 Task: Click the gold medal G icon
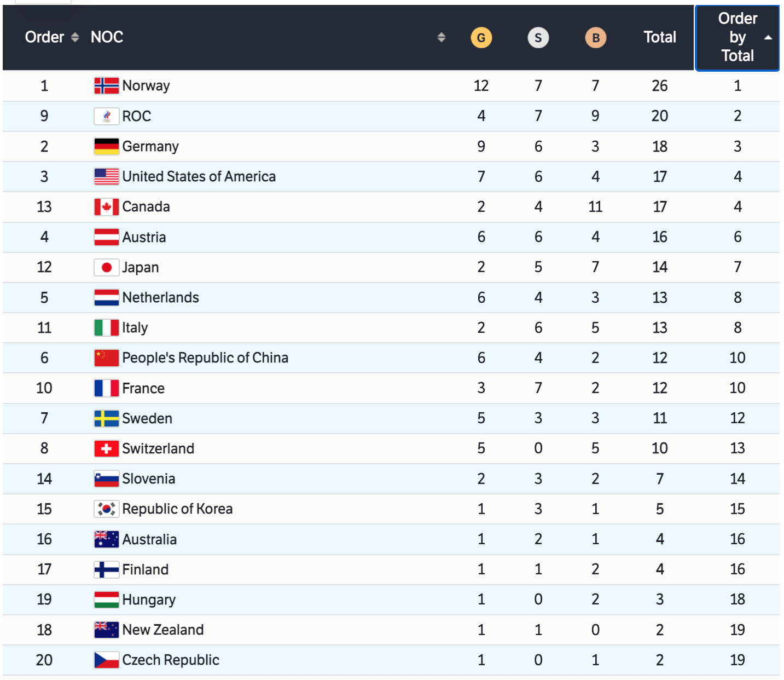click(x=481, y=38)
